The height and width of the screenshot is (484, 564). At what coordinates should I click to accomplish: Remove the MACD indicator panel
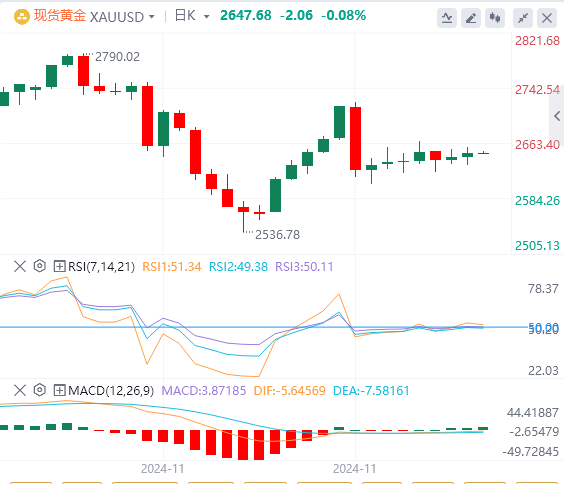point(20,390)
